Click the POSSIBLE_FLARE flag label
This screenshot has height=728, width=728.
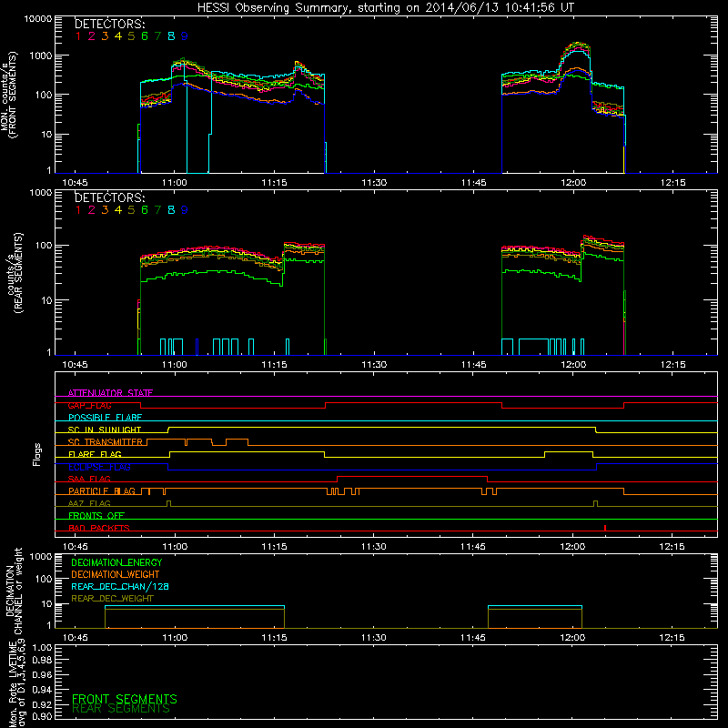point(105,418)
